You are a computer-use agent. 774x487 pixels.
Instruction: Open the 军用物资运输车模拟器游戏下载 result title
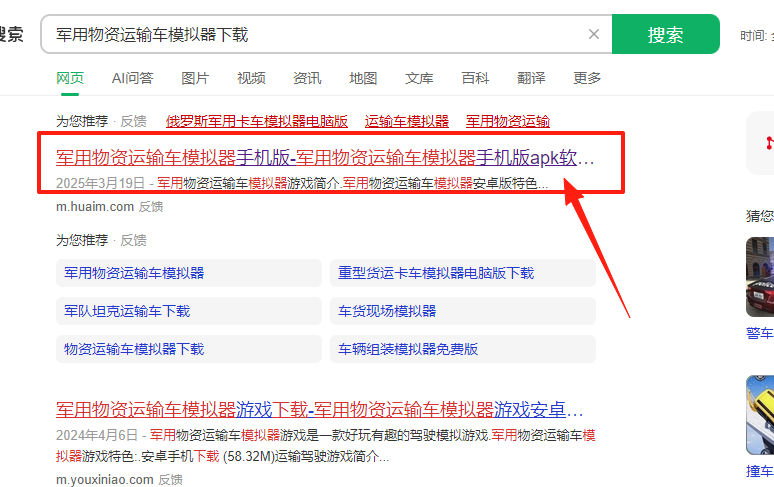319,410
